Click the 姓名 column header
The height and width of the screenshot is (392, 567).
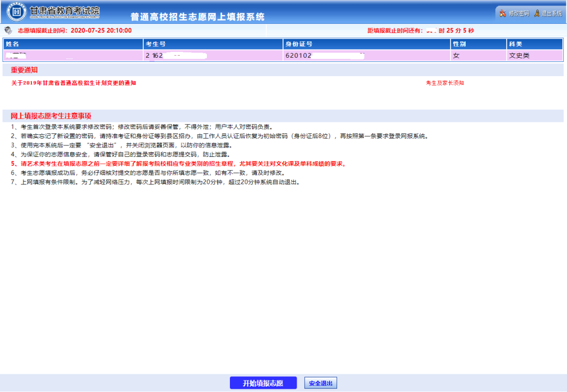[13, 44]
